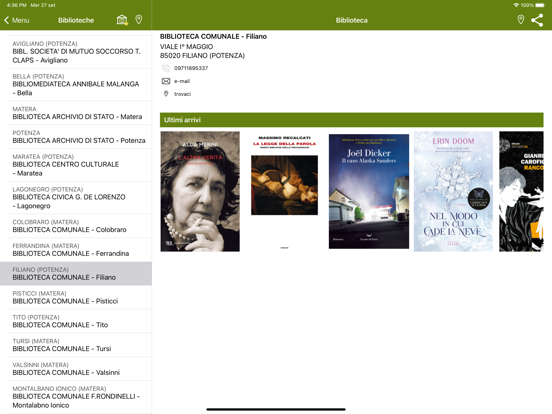This screenshot has height=414, width=552.
Task: Select Biblioteca Comunale - Ferrandina
Action: click(76, 250)
